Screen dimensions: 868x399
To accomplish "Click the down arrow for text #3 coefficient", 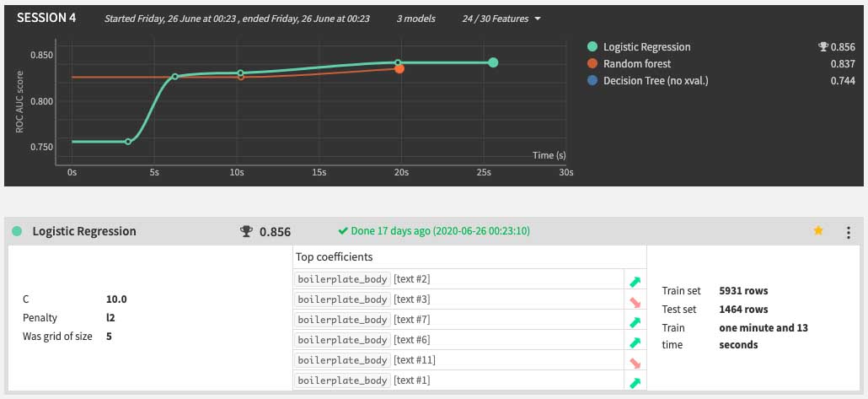I will point(635,300).
